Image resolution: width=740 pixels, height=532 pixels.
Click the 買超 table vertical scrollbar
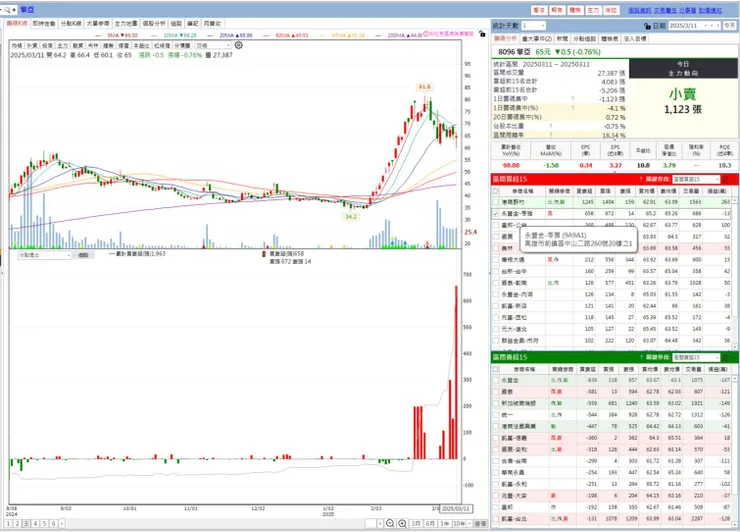734,274
